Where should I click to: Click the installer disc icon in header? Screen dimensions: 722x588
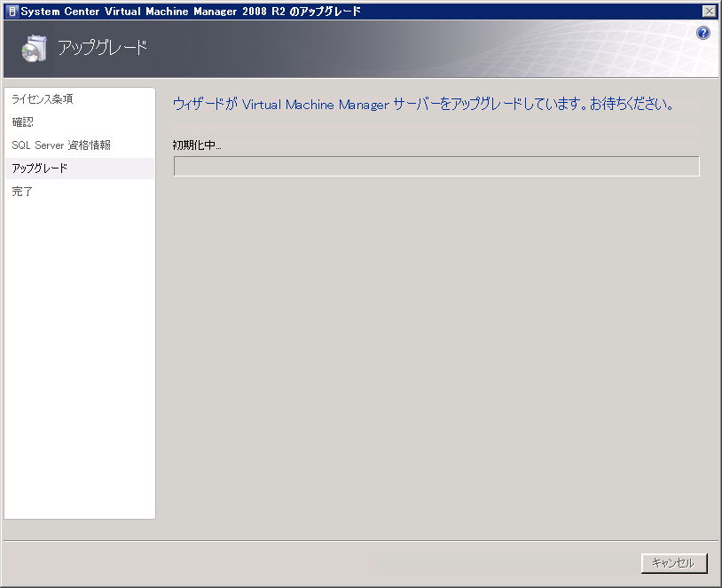(x=34, y=49)
